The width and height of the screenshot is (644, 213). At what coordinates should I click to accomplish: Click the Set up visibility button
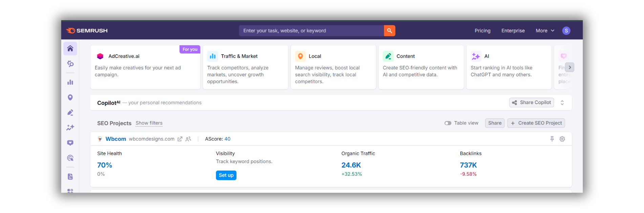[226, 175]
